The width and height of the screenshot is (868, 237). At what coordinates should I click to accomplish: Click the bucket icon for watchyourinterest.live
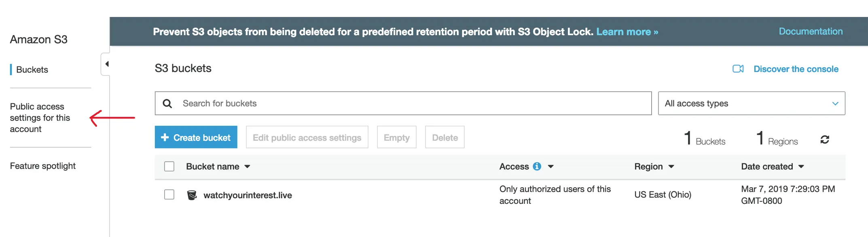point(192,195)
